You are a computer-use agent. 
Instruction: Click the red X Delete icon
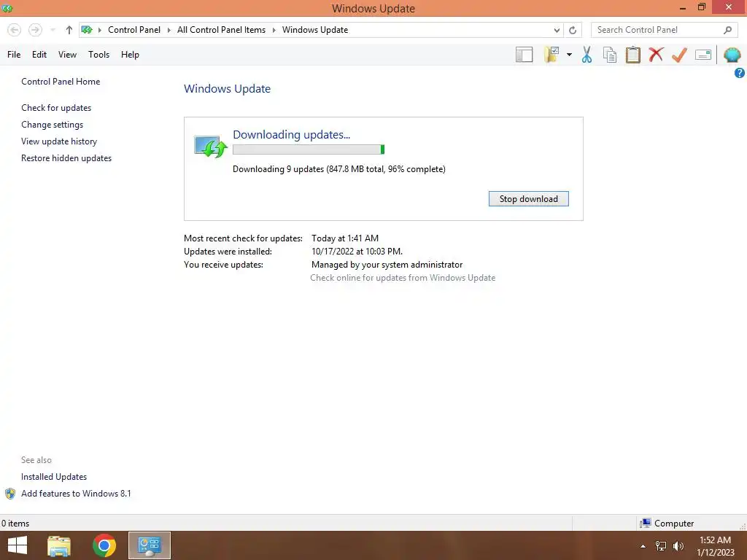point(656,54)
